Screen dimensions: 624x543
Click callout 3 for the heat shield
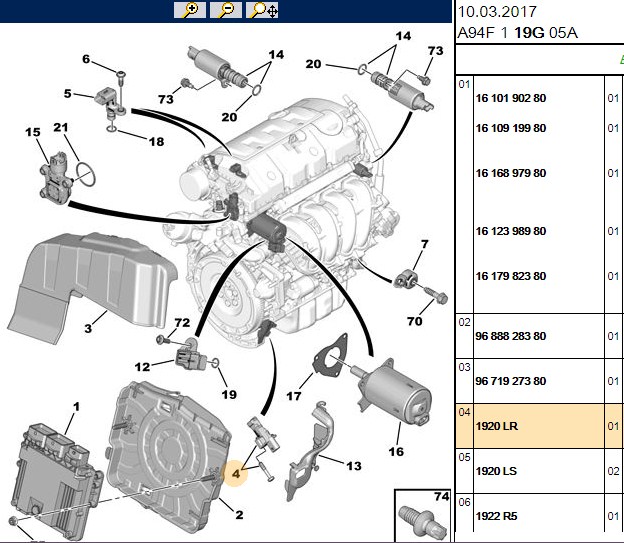tap(88, 328)
